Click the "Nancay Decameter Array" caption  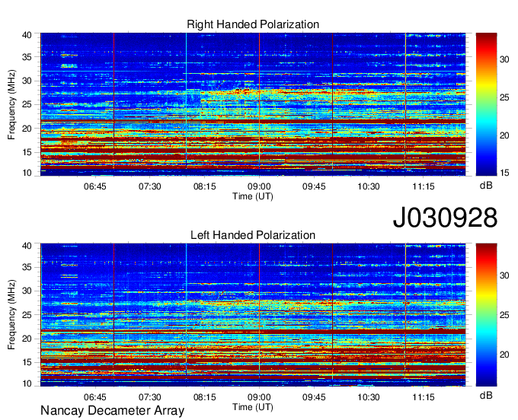[112, 411]
